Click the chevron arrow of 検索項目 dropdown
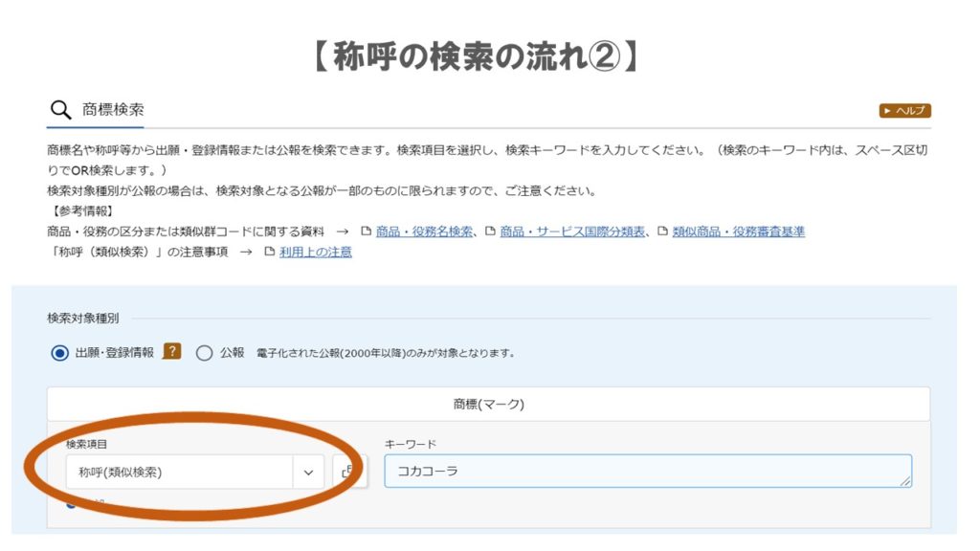The image size is (980, 551). pyautogui.click(x=308, y=472)
